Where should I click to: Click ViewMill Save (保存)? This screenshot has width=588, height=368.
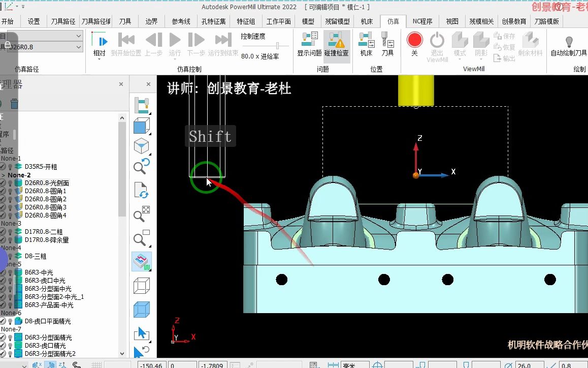[x=504, y=36]
